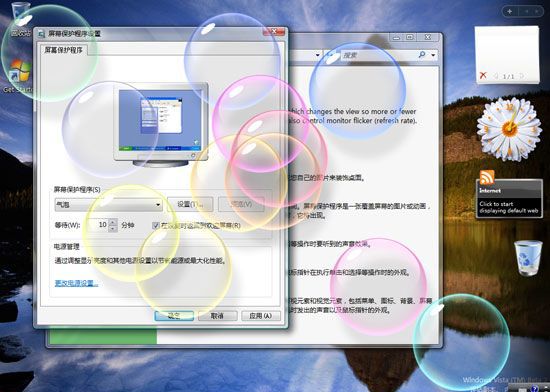Minimize the back Control Panel window
550x392 pixels.
(x=397, y=37)
